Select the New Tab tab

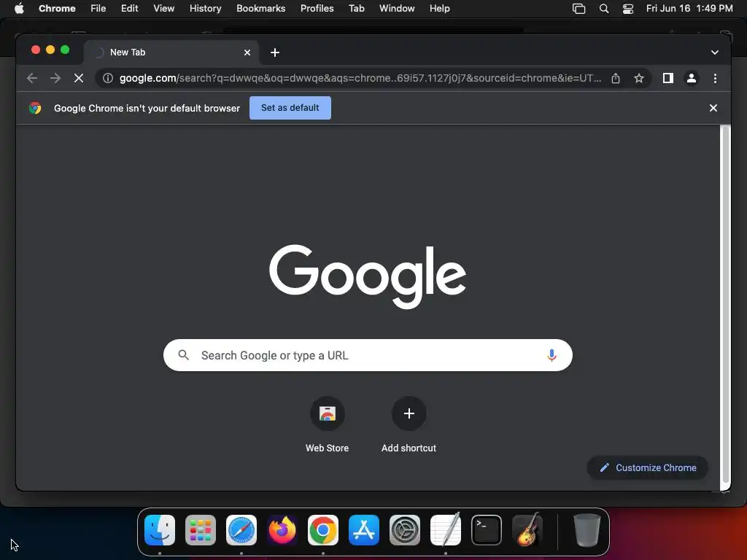(x=171, y=52)
